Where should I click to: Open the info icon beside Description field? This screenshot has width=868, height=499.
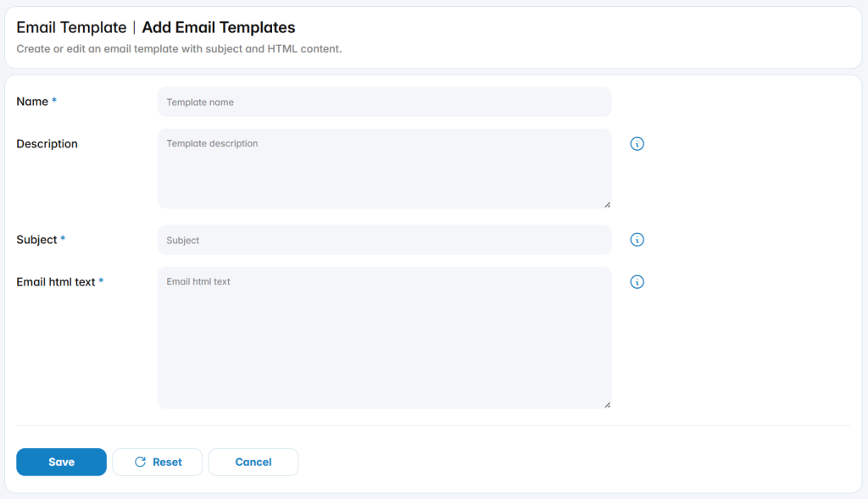point(637,144)
